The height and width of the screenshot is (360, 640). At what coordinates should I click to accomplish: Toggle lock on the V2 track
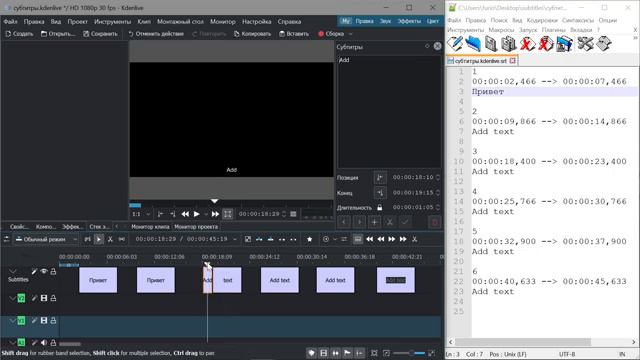(53, 298)
